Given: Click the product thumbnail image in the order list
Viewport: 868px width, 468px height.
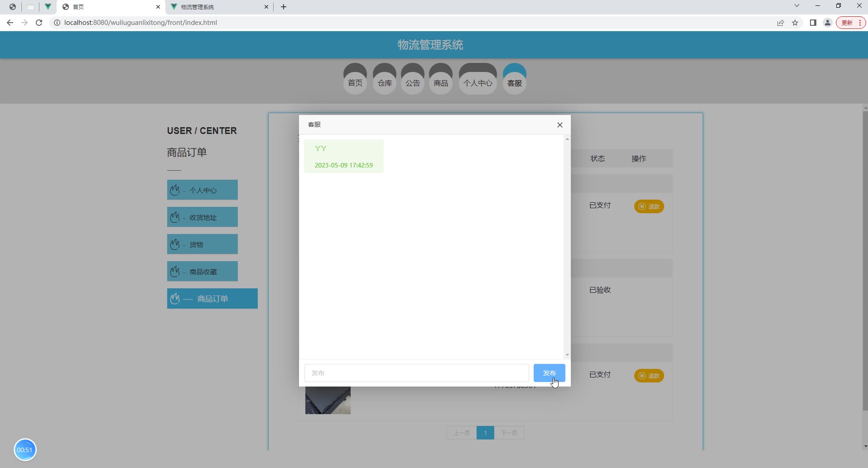Looking at the screenshot, I should [x=328, y=400].
